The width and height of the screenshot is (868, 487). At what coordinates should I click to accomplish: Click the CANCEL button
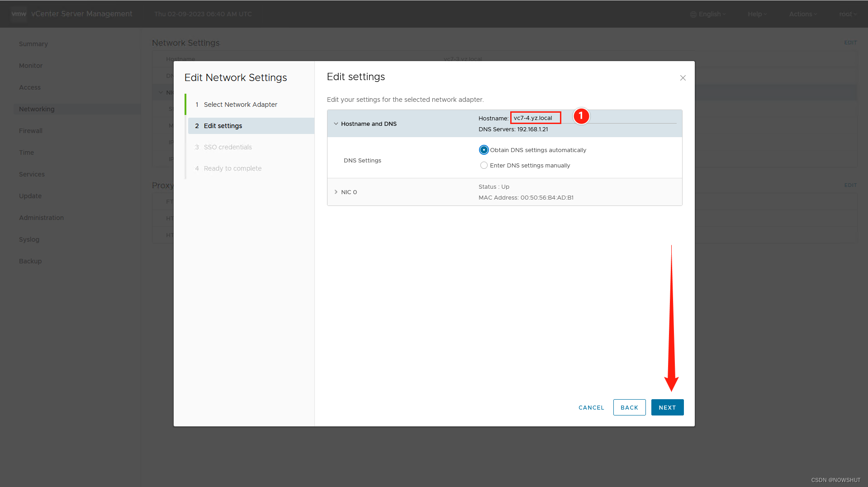(591, 407)
